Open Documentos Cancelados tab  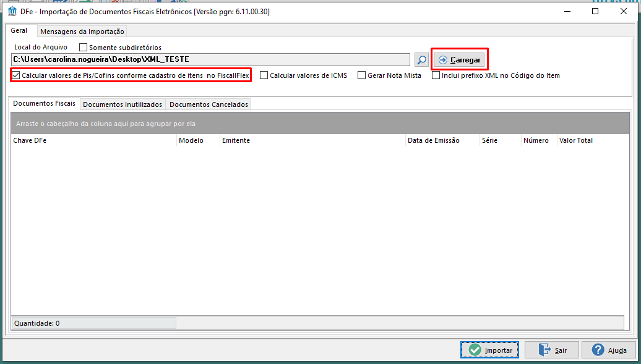point(209,104)
